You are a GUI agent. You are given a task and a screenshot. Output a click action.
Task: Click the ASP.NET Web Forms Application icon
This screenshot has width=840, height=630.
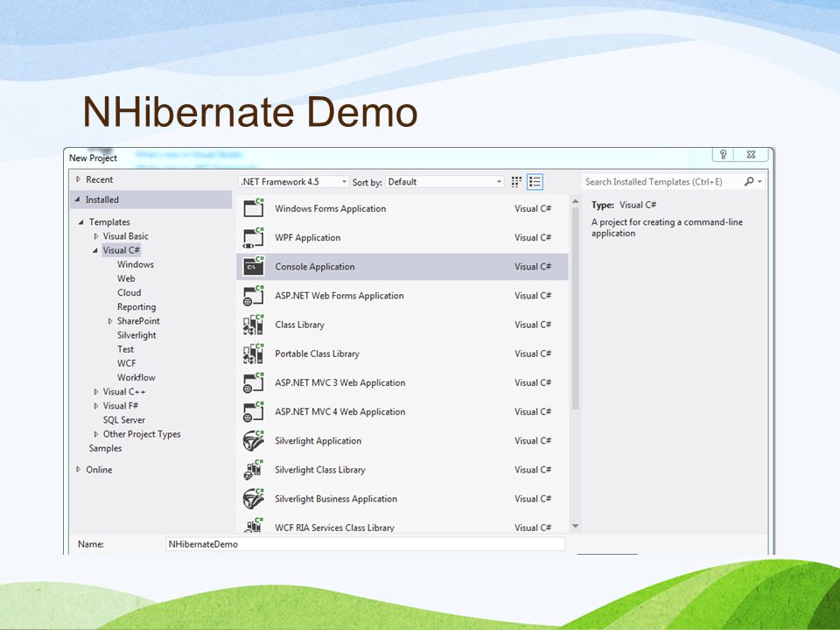(254, 295)
